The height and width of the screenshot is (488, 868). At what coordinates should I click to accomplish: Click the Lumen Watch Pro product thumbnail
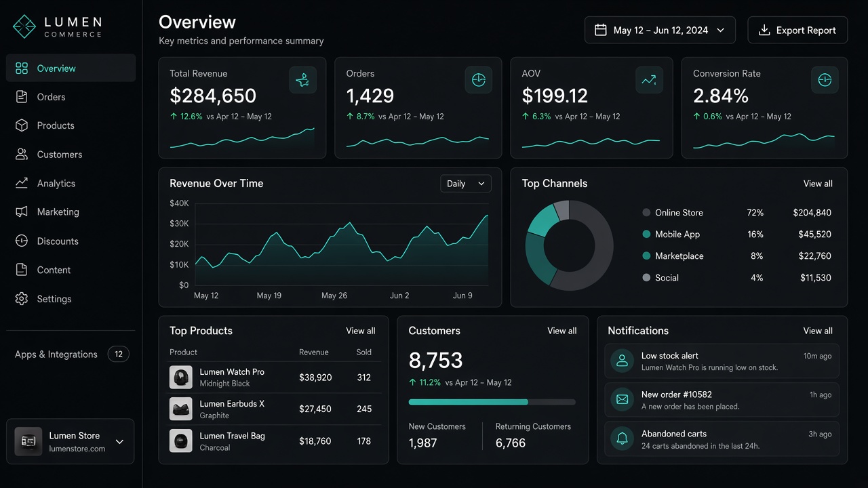pyautogui.click(x=181, y=378)
